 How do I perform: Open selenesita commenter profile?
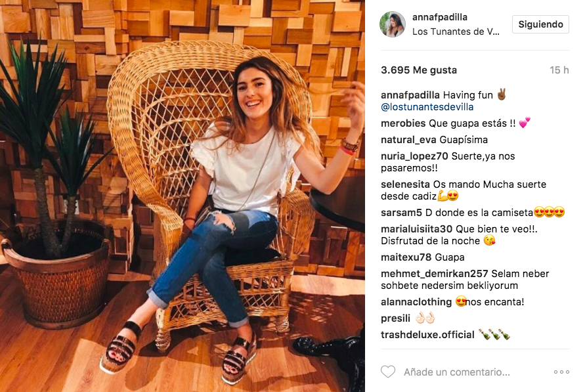[x=405, y=185]
